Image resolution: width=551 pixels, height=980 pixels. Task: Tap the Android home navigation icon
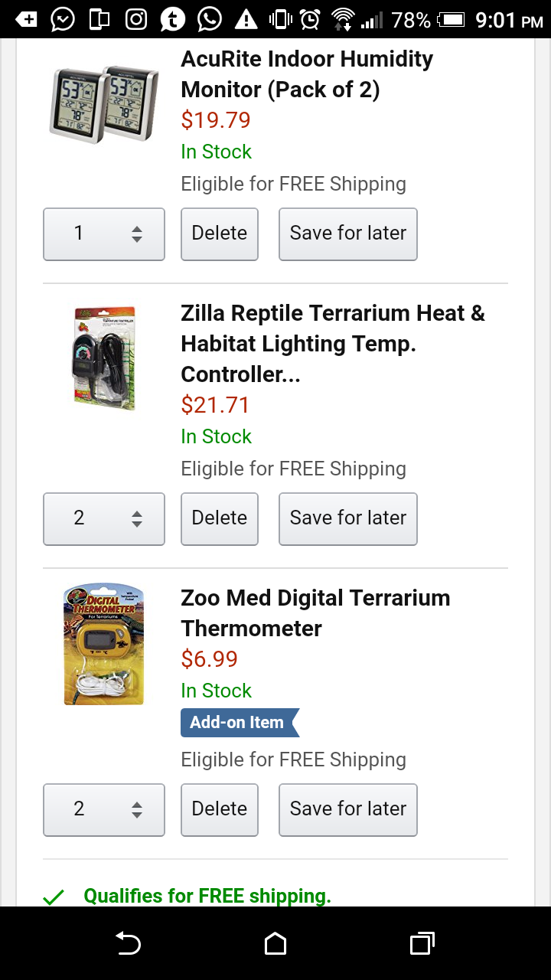coord(275,943)
